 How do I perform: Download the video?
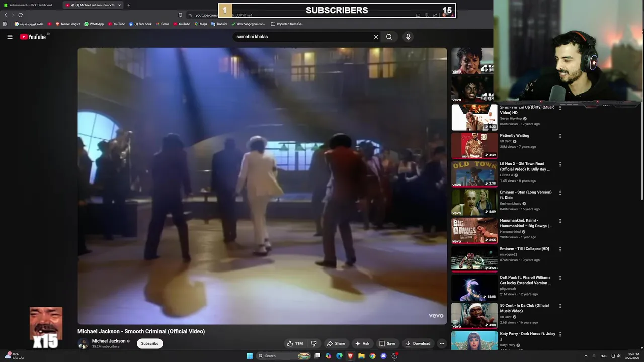click(x=418, y=343)
